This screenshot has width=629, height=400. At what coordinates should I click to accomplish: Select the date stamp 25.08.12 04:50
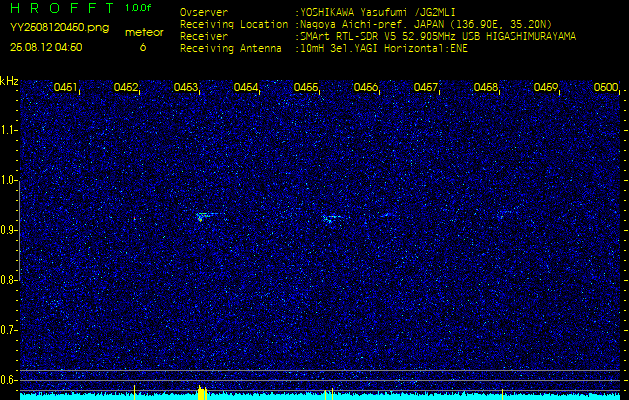46,47
